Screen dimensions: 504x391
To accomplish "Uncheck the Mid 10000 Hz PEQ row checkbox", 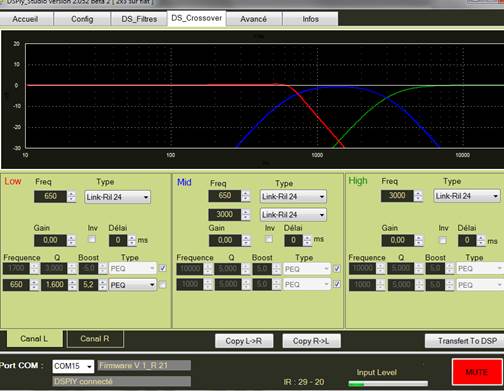I will point(337,268).
